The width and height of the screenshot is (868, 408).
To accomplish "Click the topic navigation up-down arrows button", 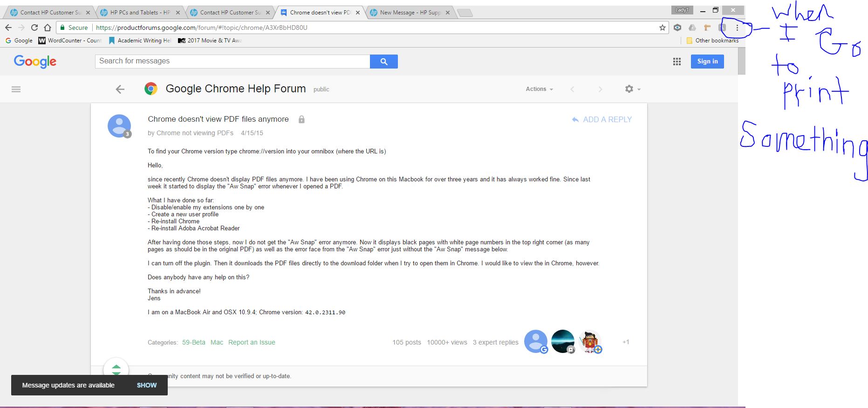I will pyautogui.click(x=116, y=369).
